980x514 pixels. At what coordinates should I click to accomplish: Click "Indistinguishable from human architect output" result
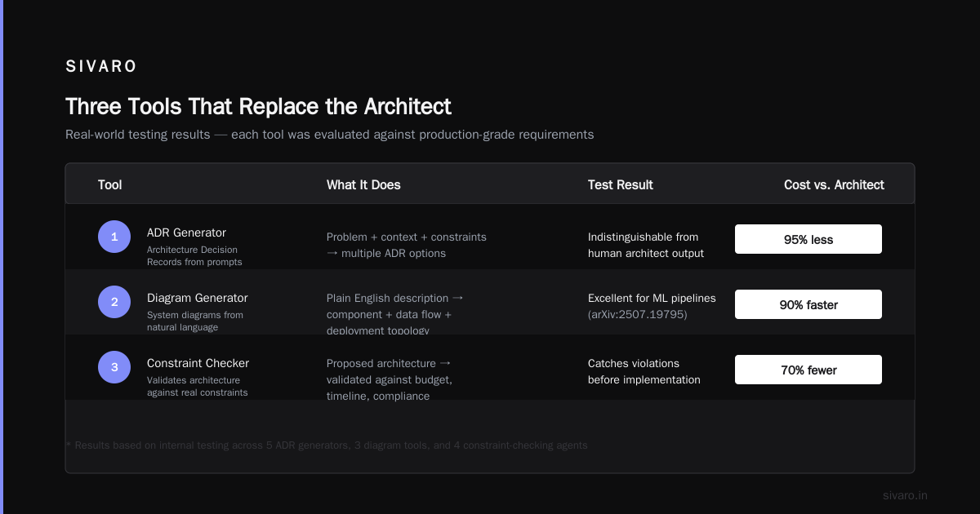pyautogui.click(x=646, y=245)
